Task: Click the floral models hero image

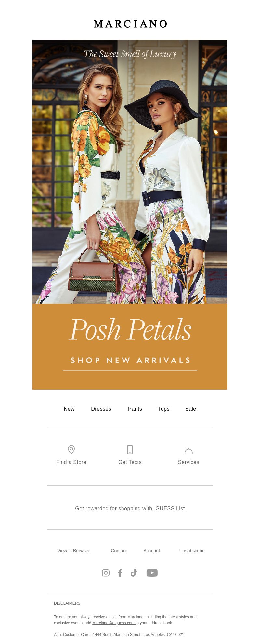Action: pyautogui.click(x=130, y=172)
